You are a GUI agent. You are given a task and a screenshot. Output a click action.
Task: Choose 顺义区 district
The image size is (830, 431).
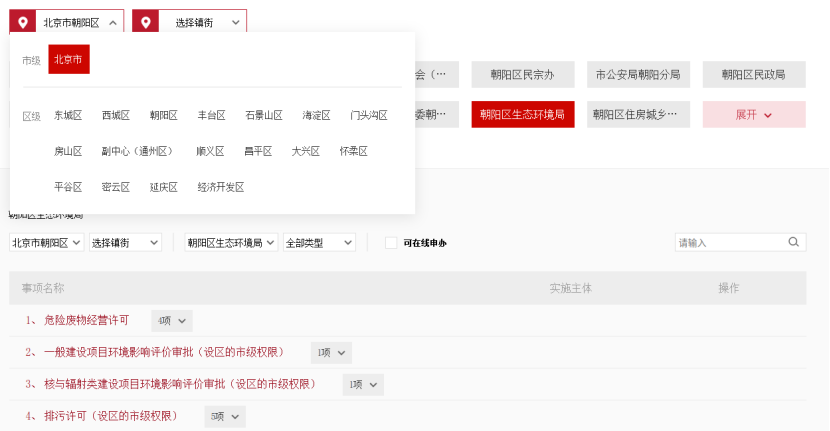(210, 151)
